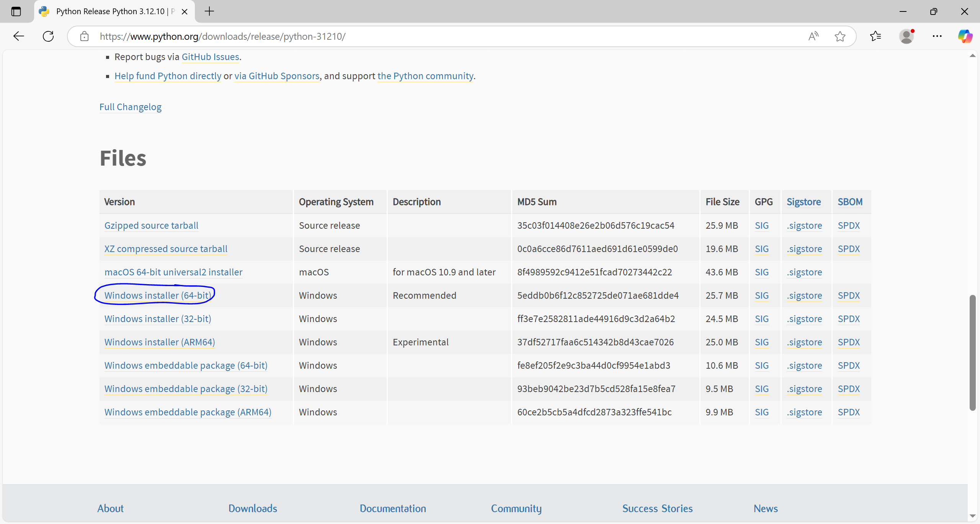Open Read aloud feature
This screenshot has width=980, height=524.
click(x=813, y=36)
